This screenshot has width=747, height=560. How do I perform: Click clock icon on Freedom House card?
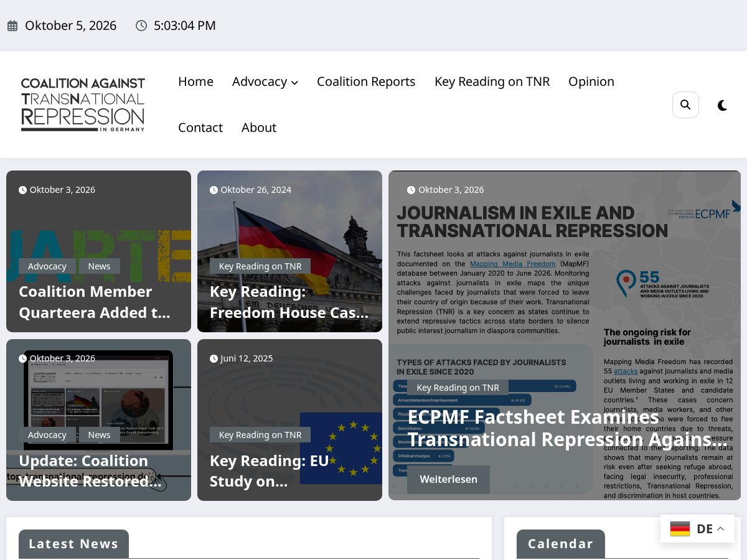pyautogui.click(x=214, y=190)
